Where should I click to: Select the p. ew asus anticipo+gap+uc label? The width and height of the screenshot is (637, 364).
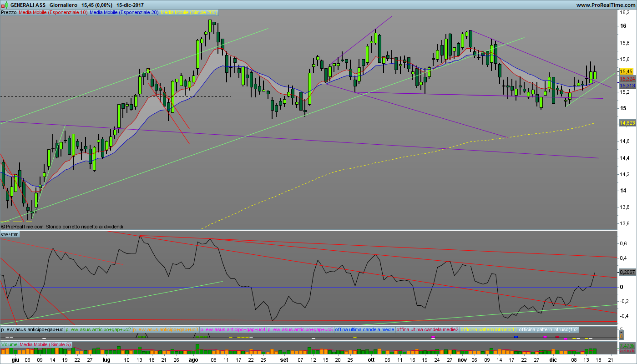pyautogui.click(x=32, y=329)
